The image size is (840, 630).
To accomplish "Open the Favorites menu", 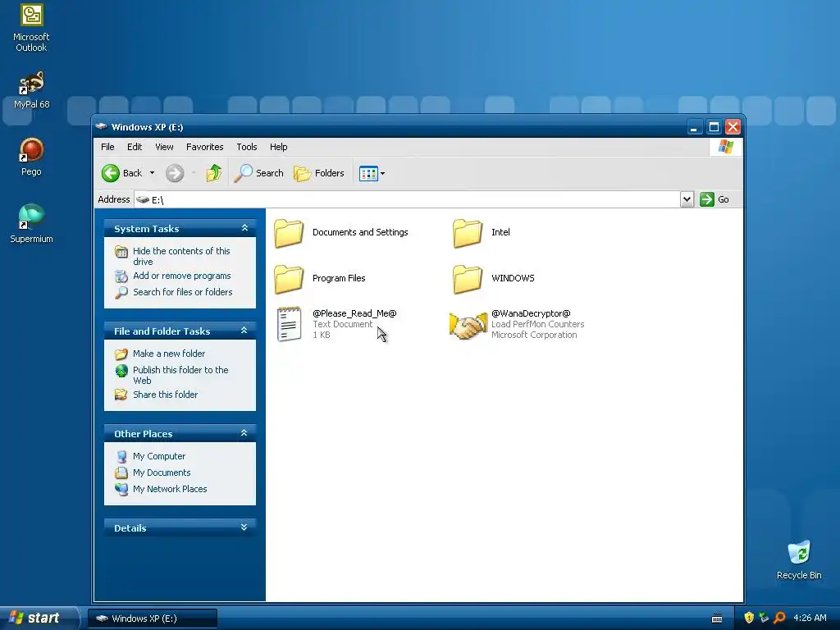I will (204, 147).
